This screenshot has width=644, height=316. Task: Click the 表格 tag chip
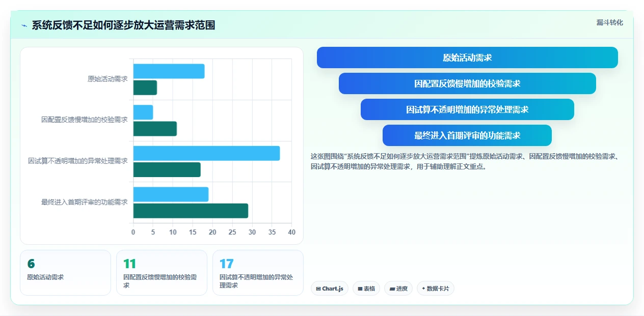coord(366,289)
